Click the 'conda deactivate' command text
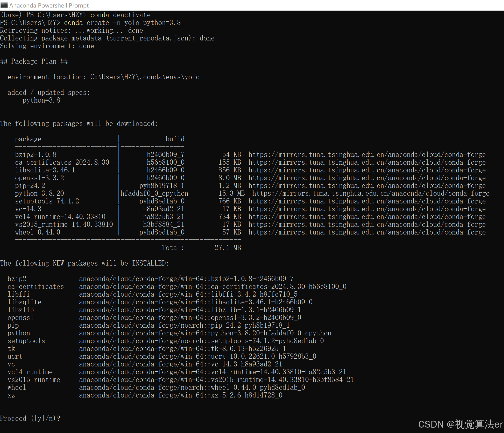This screenshot has height=433, width=504. (x=120, y=15)
